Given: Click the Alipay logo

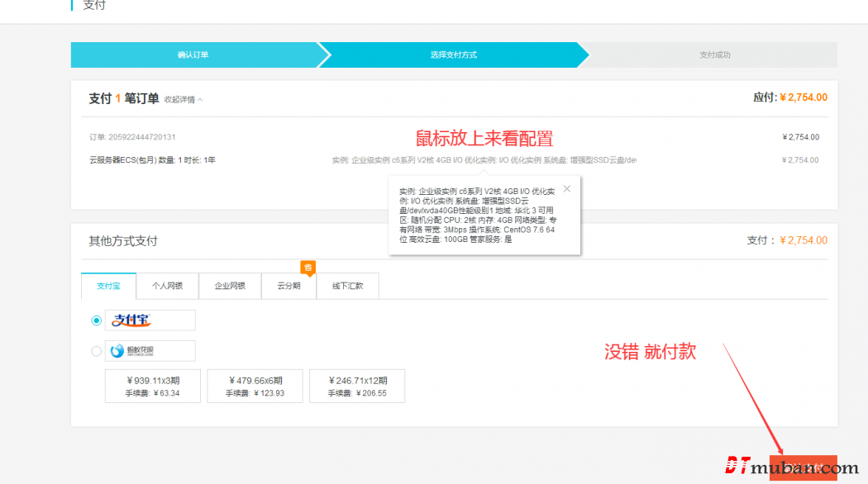Looking at the screenshot, I should [x=150, y=320].
